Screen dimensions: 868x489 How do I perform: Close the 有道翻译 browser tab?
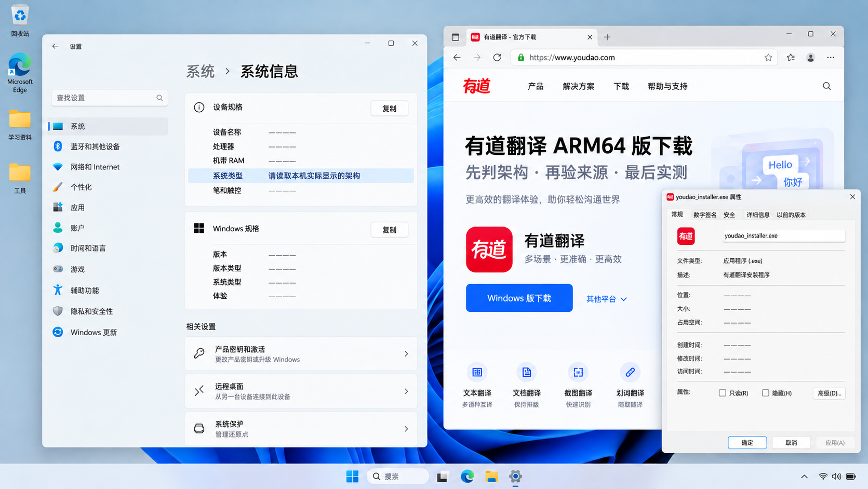click(x=590, y=37)
